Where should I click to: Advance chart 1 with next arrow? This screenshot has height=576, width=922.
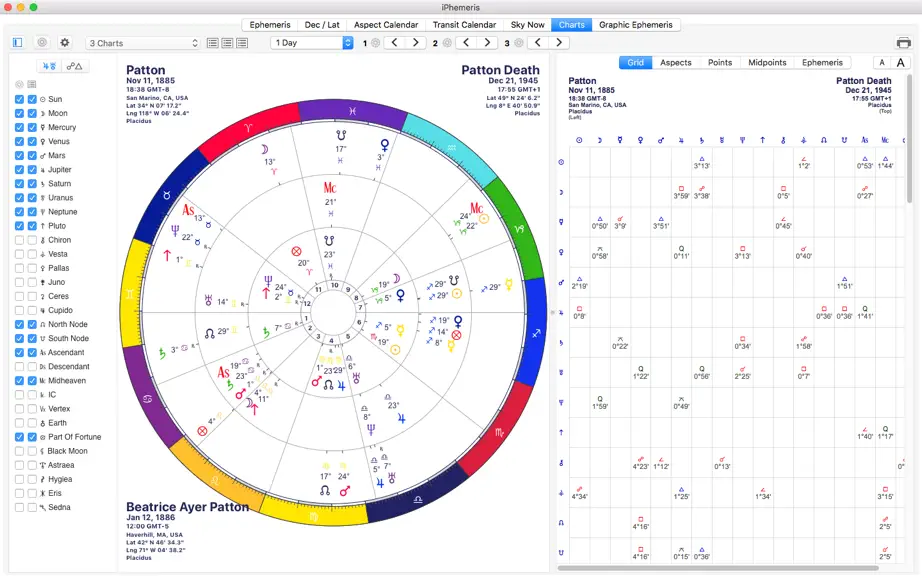tap(416, 42)
